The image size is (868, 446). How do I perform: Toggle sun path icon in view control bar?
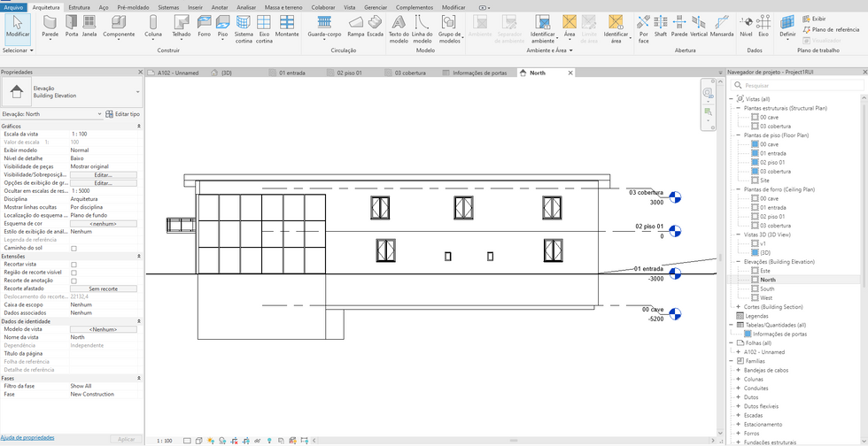[211, 441]
